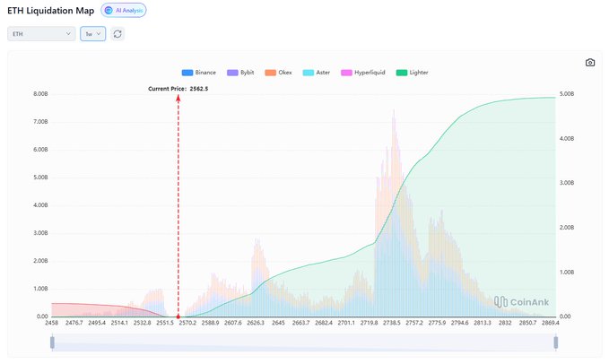Save chart as image via camera icon
The image size is (609, 364).
coord(590,63)
